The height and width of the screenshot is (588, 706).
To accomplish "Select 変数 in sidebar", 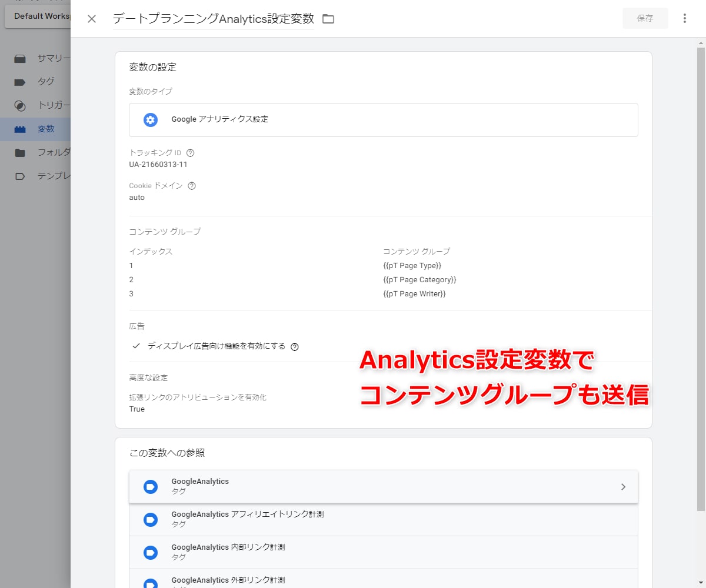I will click(35, 129).
